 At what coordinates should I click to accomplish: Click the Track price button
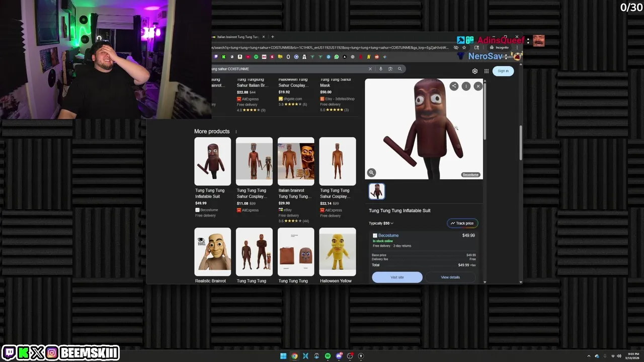(462, 223)
